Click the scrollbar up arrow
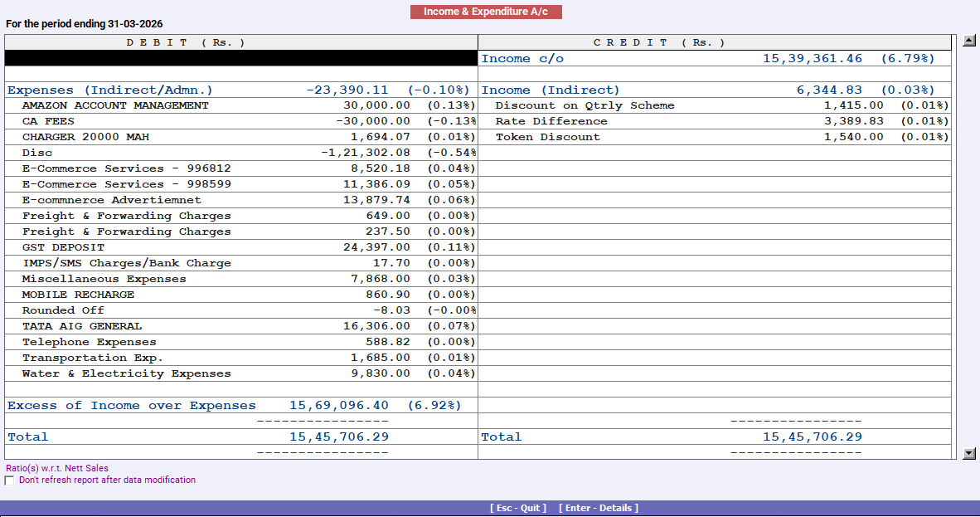Image resolution: width=980 pixels, height=517 pixels. pos(967,38)
